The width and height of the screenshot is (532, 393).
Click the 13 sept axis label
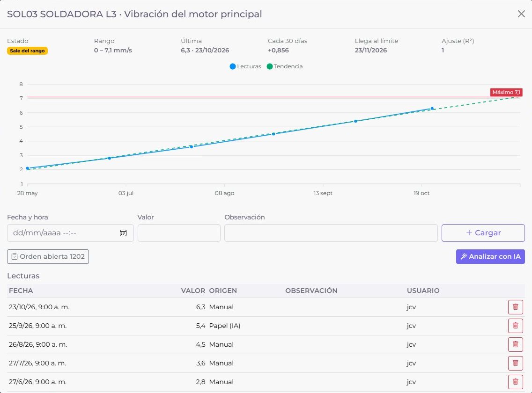click(323, 193)
